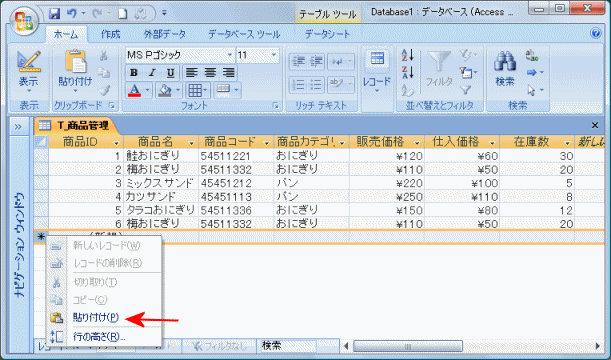The height and width of the screenshot is (360, 611).
Task: Open the 在庫数 column filter dropdown
Action: (567, 143)
